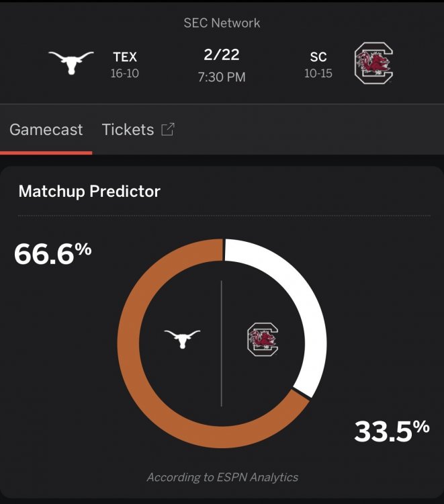Screen dimensions: 444x504
Task: Click the TEX team abbreviation
Action: click(125, 58)
